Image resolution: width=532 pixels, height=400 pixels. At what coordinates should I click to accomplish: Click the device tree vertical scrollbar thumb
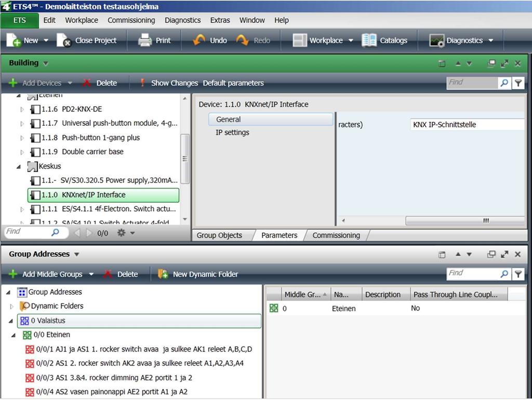click(x=184, y=159)
